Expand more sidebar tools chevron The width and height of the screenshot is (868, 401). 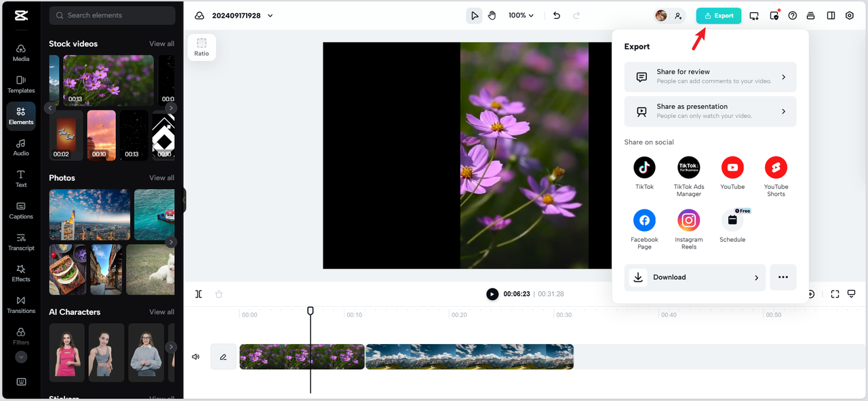click(21, 356)
